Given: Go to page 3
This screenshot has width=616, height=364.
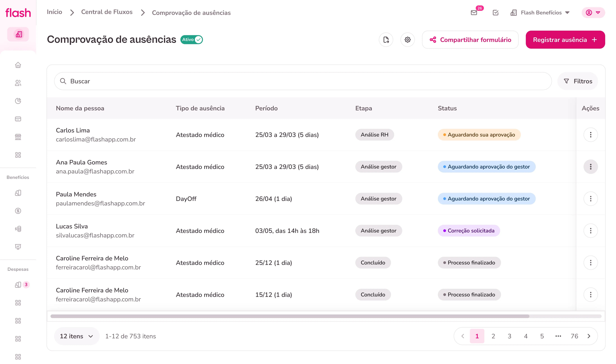Looking at the screenshot, I should (x=509, y=336).
